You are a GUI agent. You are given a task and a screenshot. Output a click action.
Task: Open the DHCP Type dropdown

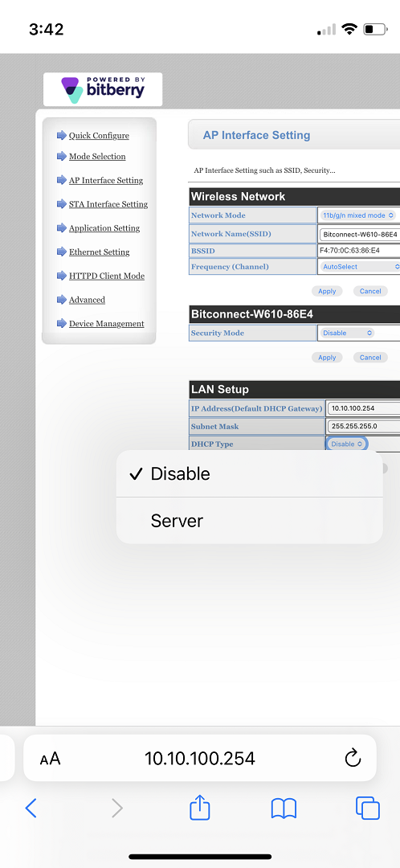[347, 444]
